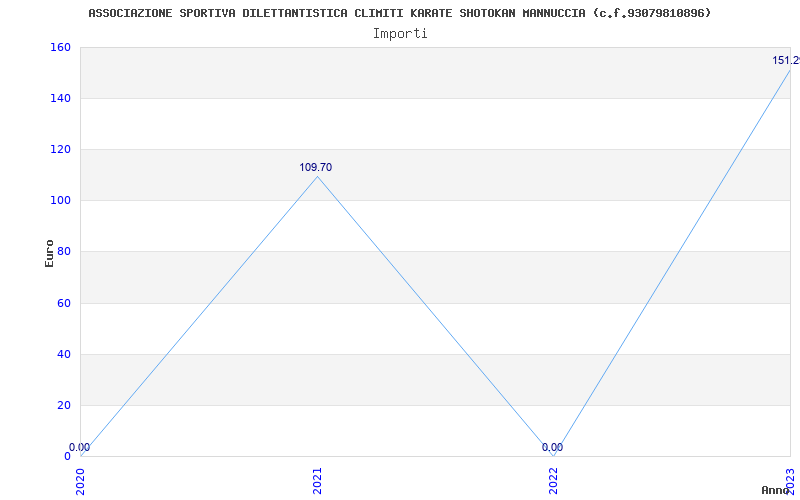Click the 2022 x-axis label
The height and width of the screenshot is (500, 800).
coord(554,481)
